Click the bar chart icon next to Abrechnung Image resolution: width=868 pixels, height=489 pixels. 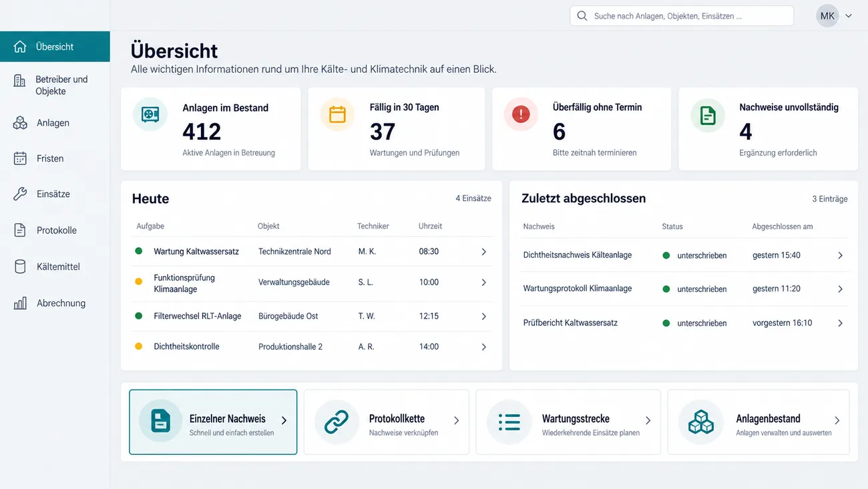(x=20, y=303)
